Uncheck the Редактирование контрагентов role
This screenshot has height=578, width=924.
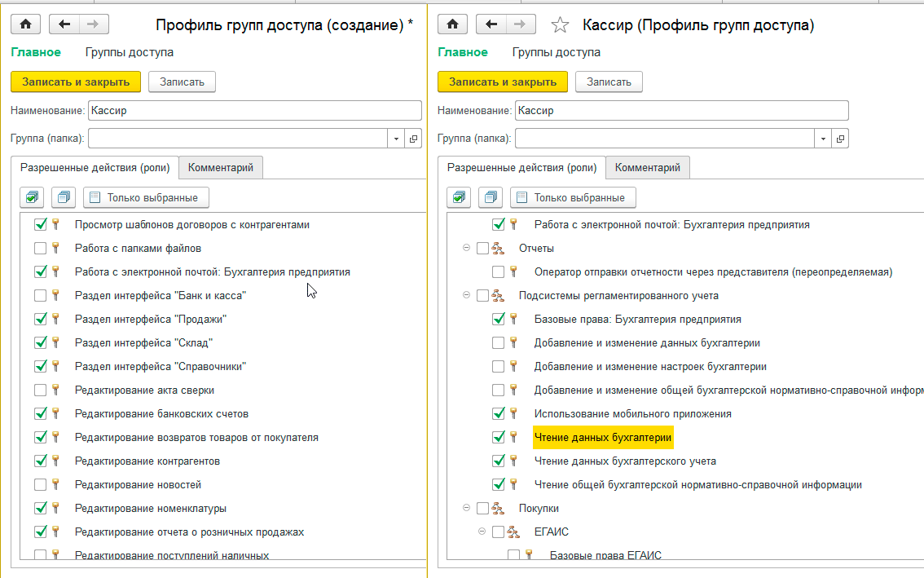(x=41, y=461)
